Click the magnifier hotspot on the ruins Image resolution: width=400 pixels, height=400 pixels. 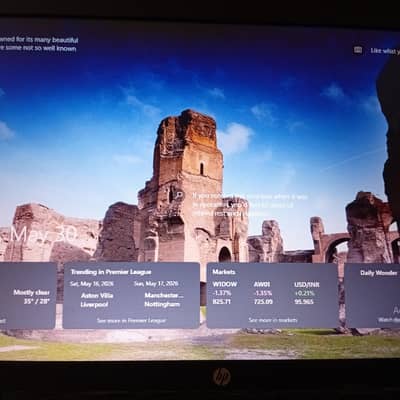pyautogui.click(x=179, y=195)
